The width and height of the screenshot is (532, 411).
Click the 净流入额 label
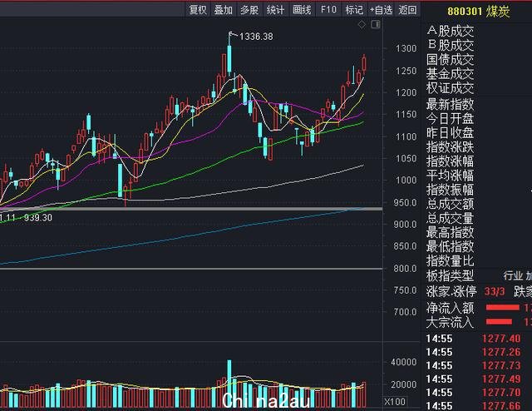451,308
